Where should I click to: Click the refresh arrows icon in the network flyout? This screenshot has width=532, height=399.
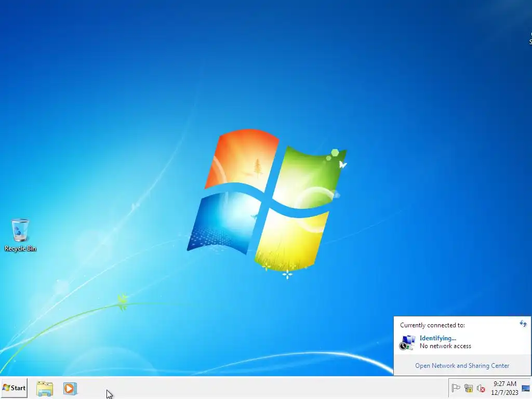pos(523,323)
